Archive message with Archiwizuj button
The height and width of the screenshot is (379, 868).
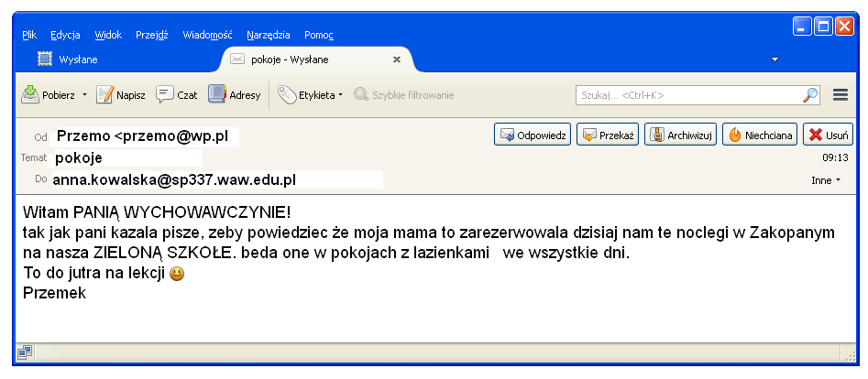681,135
